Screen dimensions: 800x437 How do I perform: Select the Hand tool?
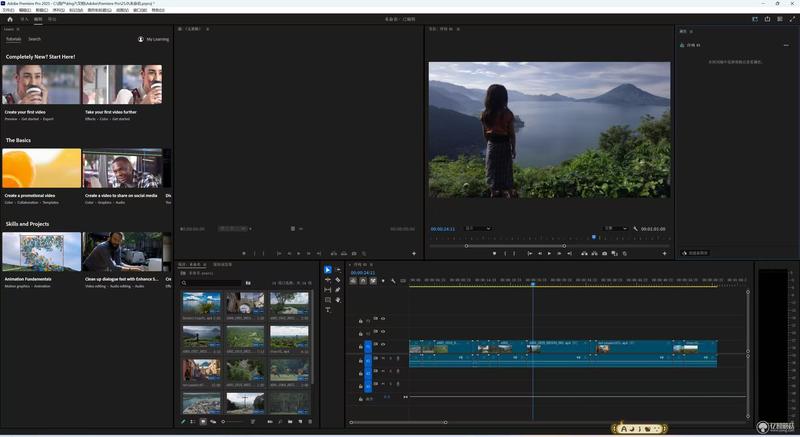[x=338, y=300]
